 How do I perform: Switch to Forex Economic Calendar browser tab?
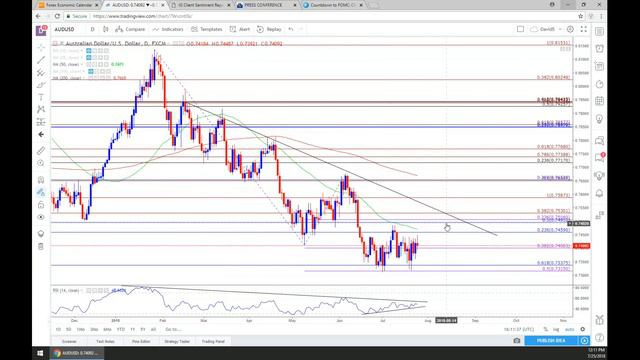point(68,5)
